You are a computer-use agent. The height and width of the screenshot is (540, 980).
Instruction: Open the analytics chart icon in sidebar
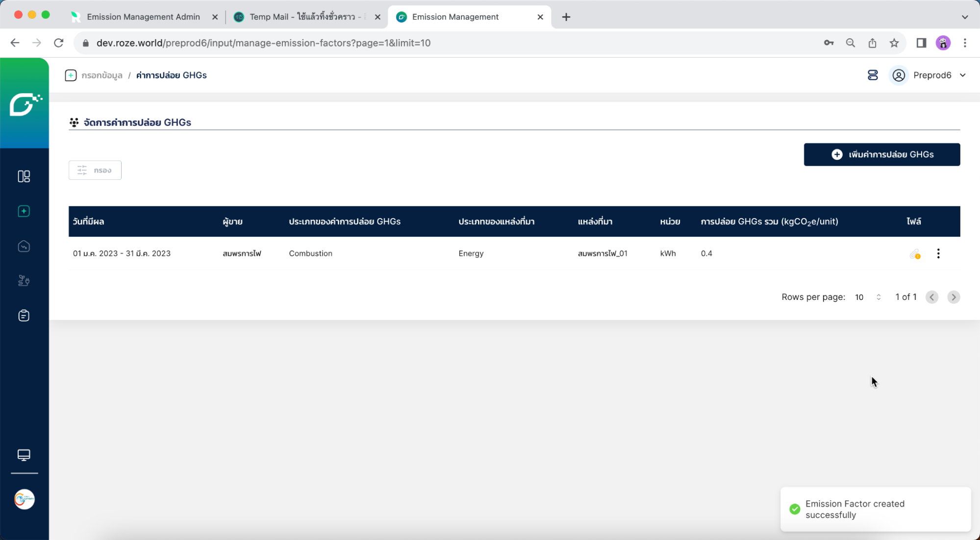(x=24, y=246)
